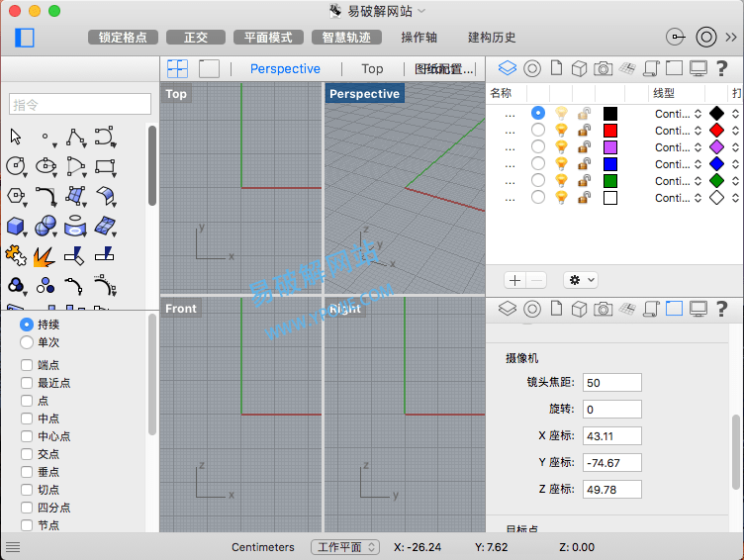The height and width of the screenshot is (560, 744).
Task: Select the circle tool
Action: click(16, 166)
